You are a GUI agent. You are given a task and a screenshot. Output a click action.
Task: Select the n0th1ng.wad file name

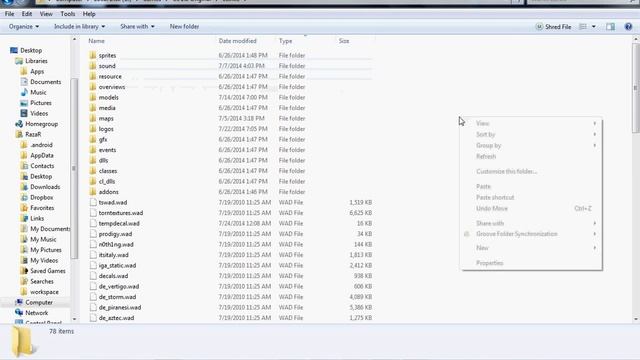pos(116,244)
